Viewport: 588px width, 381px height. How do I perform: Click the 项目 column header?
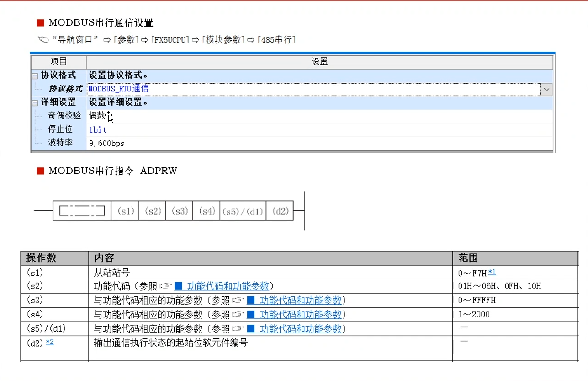coord(58,62)
